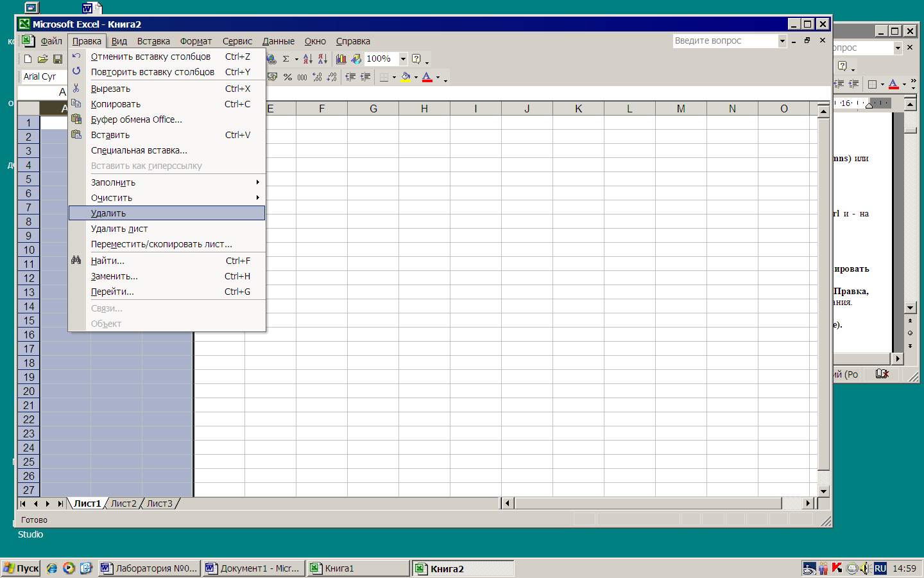The height and width of the screenshot is (578, 924).
Task: Click the Increase Indent icon in Excel
Action: tap(365, 77)
